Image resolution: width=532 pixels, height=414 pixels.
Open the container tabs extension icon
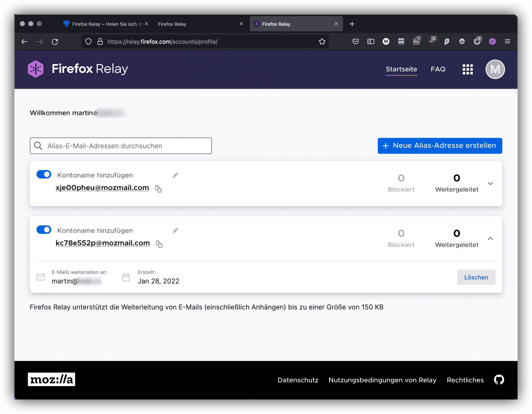coord(401,41)
